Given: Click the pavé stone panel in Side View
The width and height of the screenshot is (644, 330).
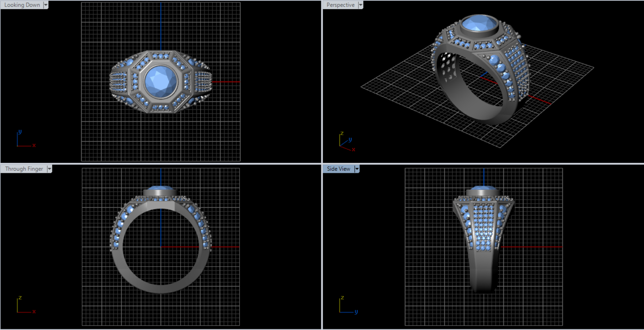Looking at the screenshot, I should (x=483, y=226).
